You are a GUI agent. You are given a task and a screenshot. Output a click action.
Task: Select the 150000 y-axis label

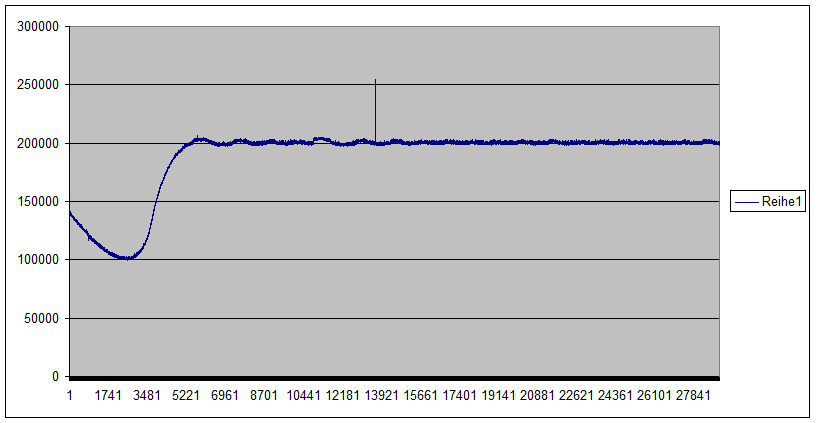[39, 202]
